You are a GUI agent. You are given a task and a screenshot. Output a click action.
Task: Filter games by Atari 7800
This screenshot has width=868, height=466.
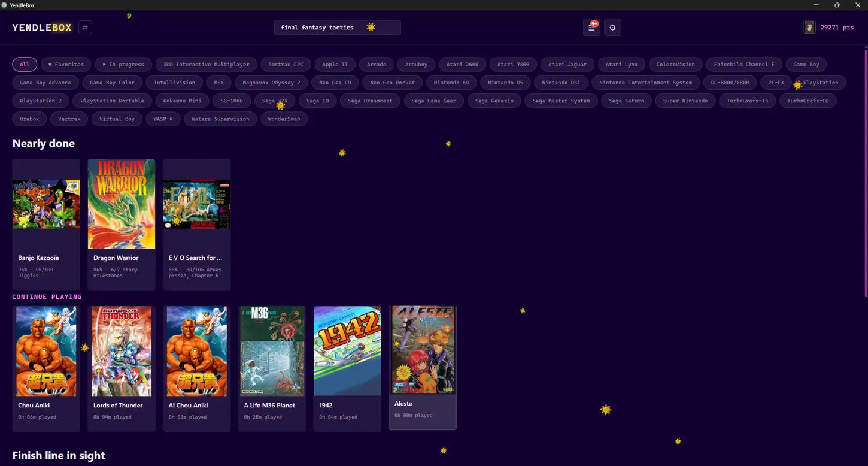tap(514, 65)
